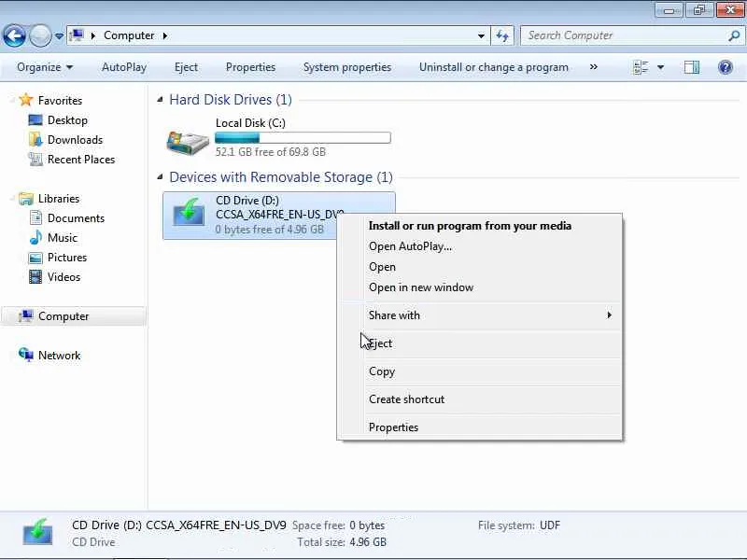Choose Open from the context menu
The height and width of the screenshot is (560, 747).
point(382,267)
